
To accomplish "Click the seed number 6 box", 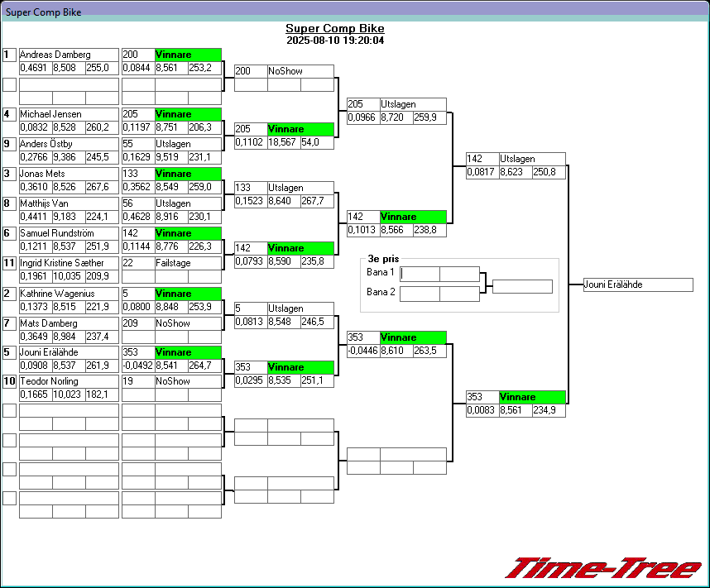I will (x=9, y=233).
